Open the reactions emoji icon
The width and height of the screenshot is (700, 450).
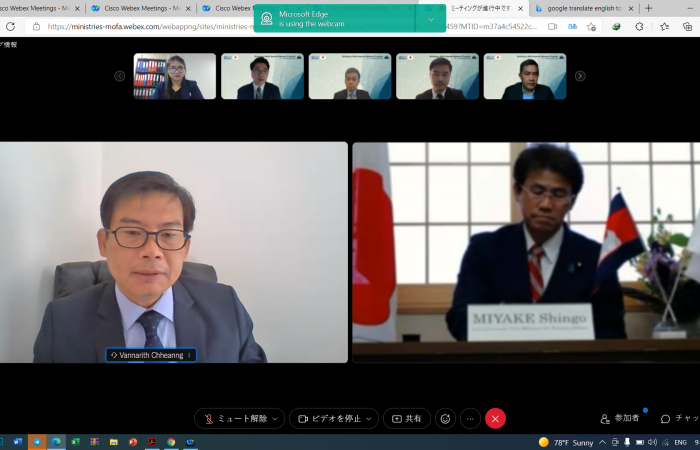pyautogui.click(x=445, y=419)
